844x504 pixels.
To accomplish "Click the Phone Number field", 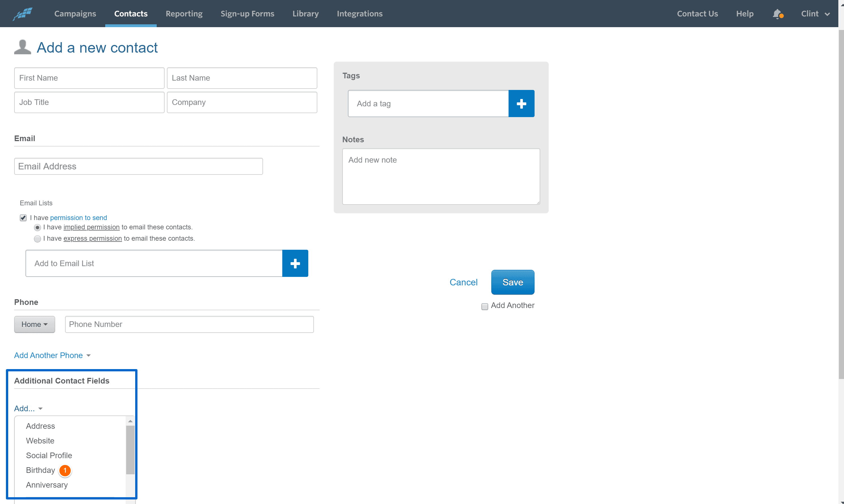I will point(189,324).
